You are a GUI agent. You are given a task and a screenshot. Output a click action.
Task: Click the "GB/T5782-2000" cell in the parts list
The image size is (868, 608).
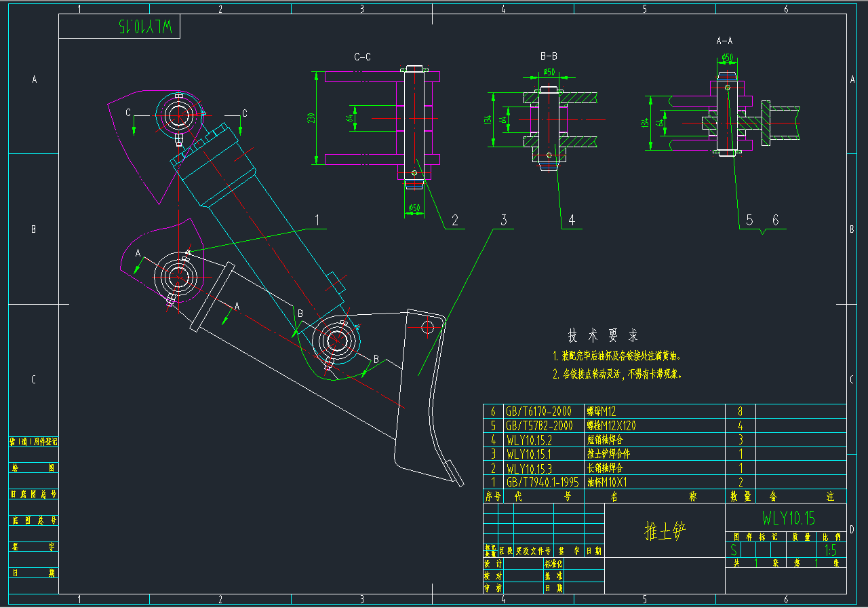[539, 425]
